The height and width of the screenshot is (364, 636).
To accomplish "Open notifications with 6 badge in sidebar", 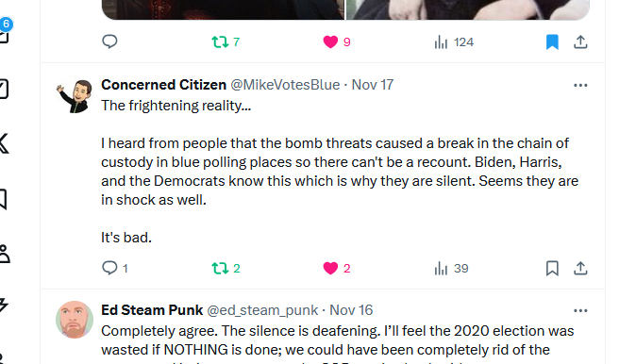I will [x=4, y=32].
